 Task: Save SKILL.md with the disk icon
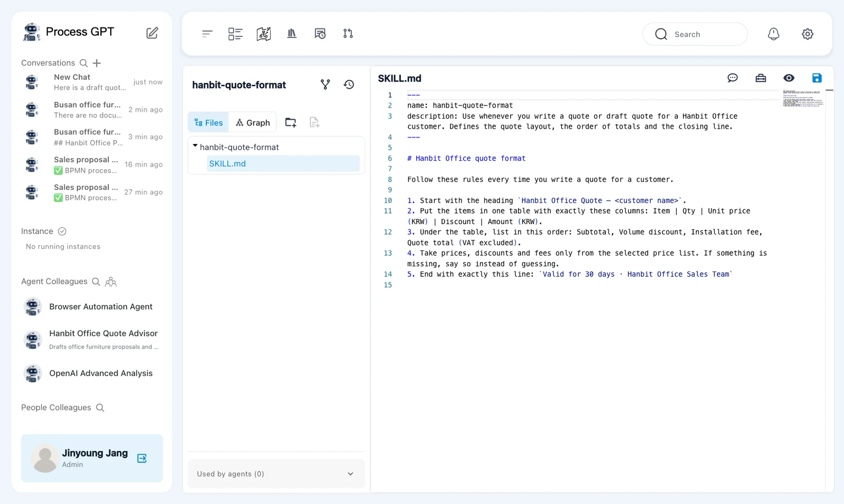817,78
